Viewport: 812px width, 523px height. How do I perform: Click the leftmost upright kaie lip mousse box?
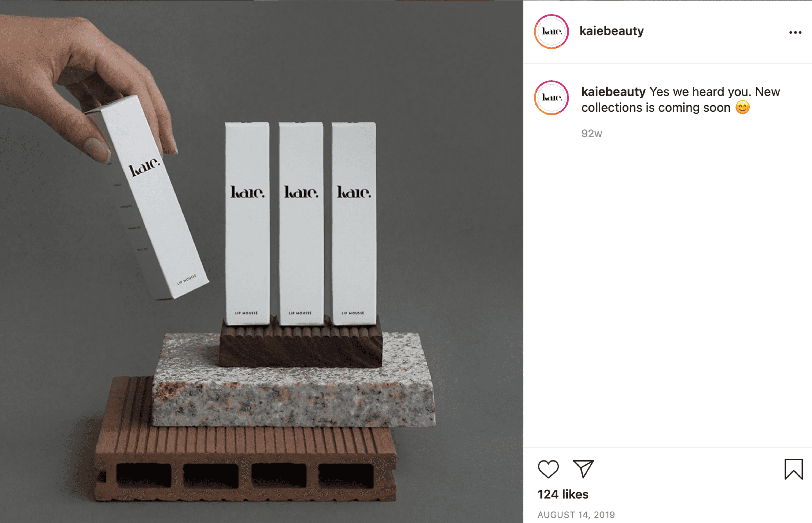tap(247, 224)
